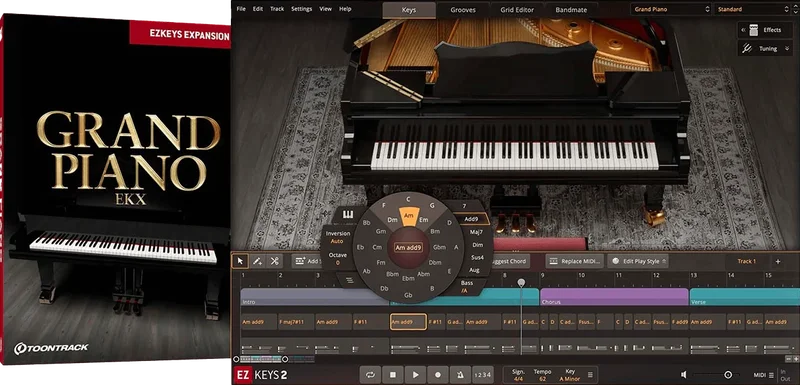Select the scissors cut tool
This screenshot has width=800, height=385.
point(274,261)
